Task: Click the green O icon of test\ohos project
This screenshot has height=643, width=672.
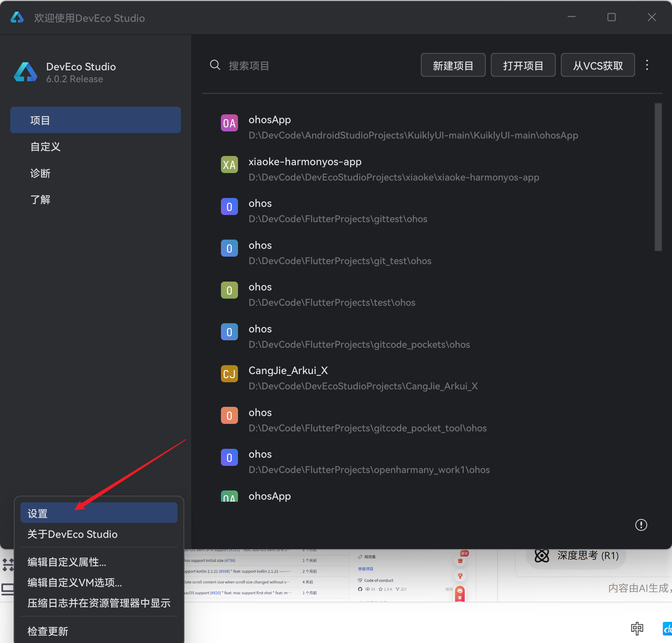Action: point(229,290)
